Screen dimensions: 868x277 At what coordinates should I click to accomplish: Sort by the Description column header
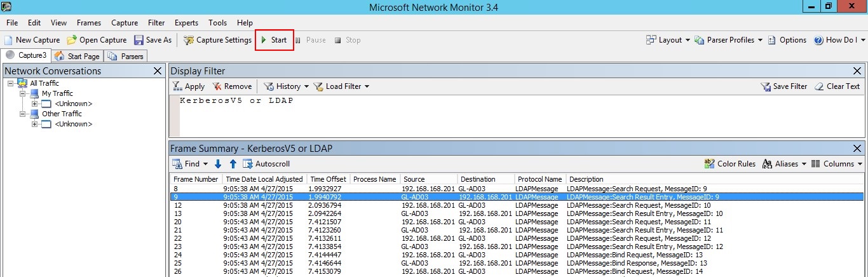click(715, 179)
